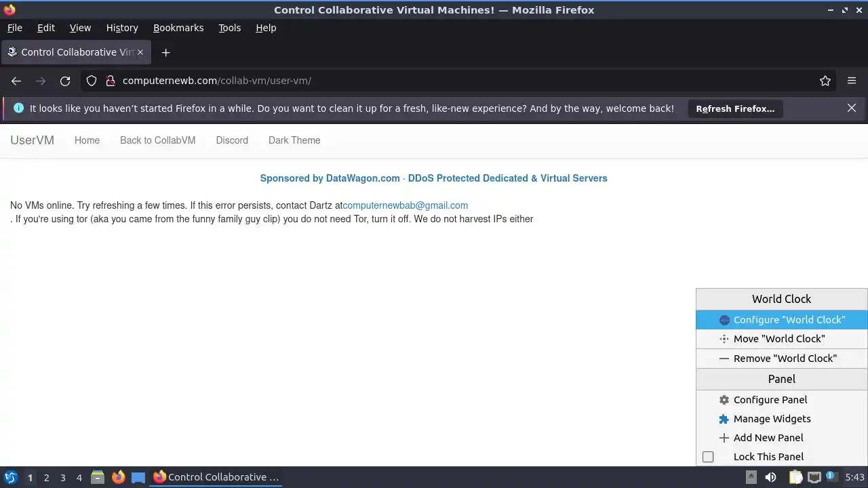Reload the current page

[65, 81]
